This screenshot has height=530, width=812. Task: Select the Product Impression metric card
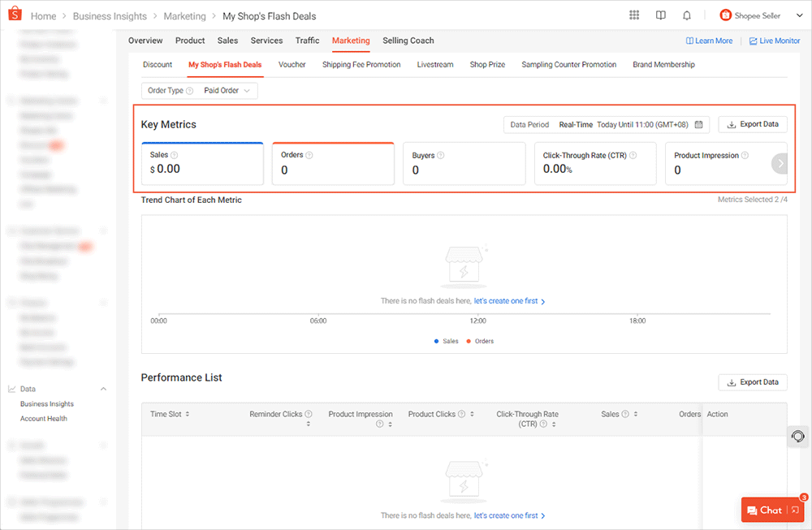point(726,164)
